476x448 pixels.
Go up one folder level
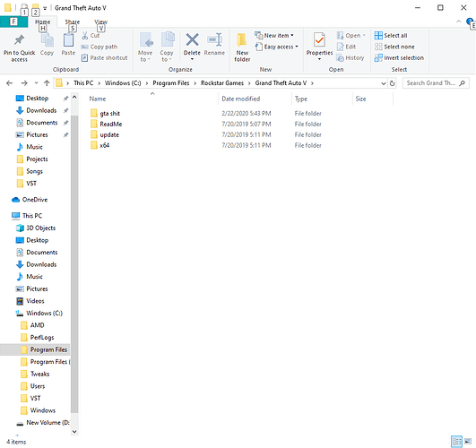pyautogui.click(x=47, y=83)
